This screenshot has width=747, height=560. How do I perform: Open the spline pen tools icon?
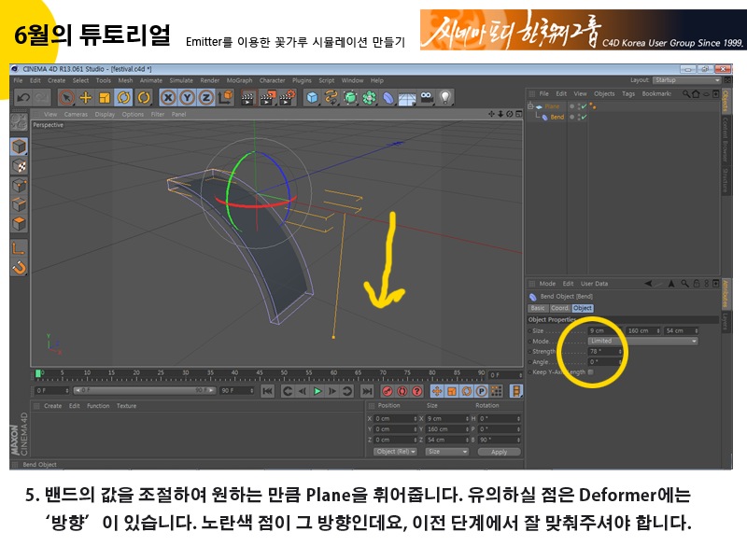pos(331,98)
